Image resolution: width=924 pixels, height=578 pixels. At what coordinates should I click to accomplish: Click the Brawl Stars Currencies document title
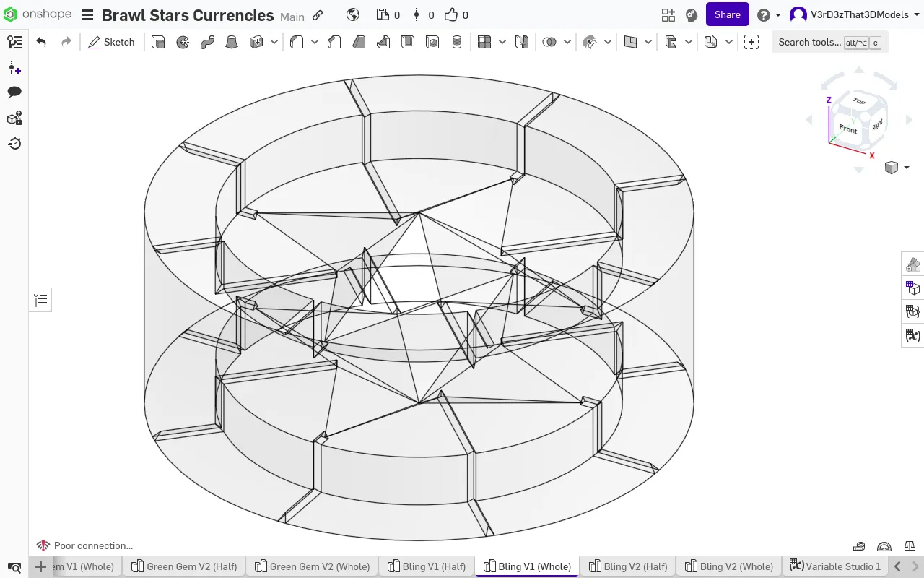188,15
